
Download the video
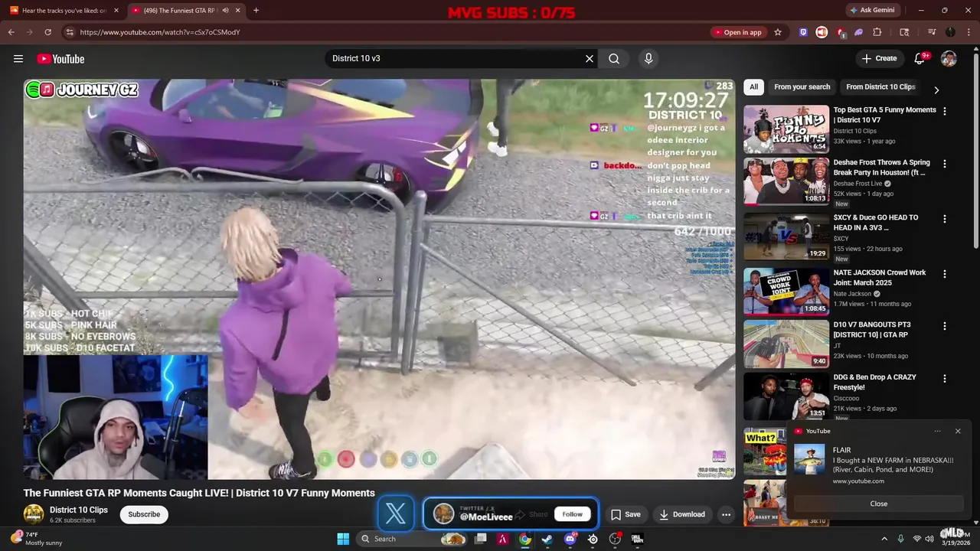click(682, 514)
